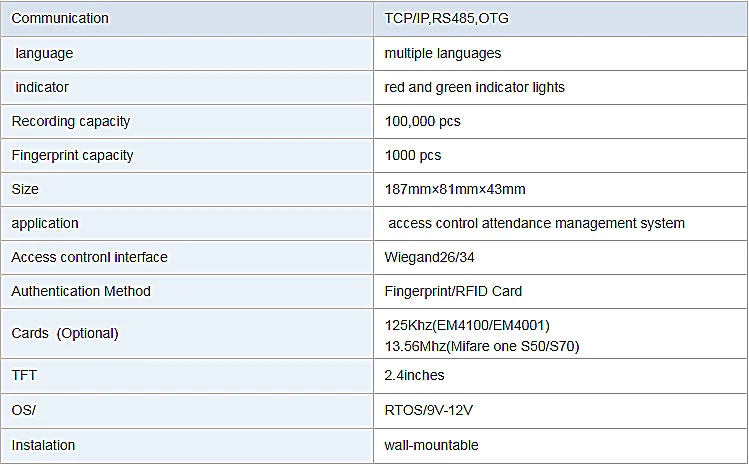Select the TCP/IP,RS485,OTG value cell
749x465 pixels.
pos(560,19)
